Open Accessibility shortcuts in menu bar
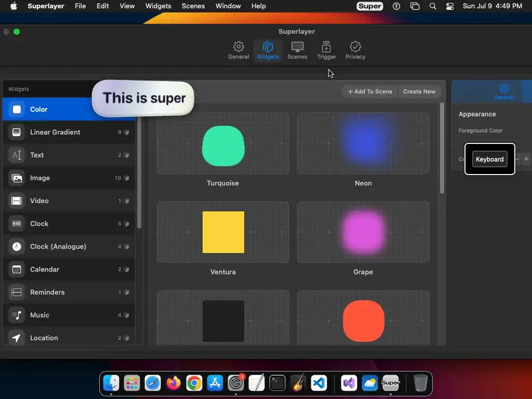This screenshot has height=399, width=532. pyautogui.click(x=396, y=6)
